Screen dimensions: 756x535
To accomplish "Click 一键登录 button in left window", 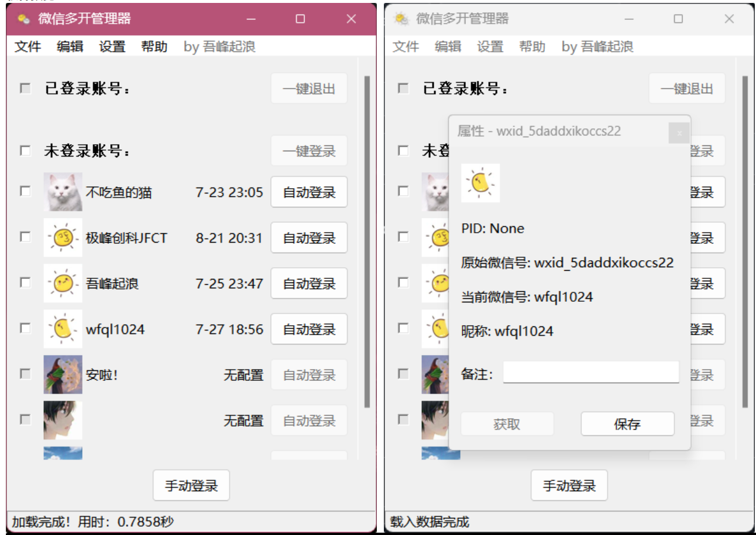I will (309, 151).
